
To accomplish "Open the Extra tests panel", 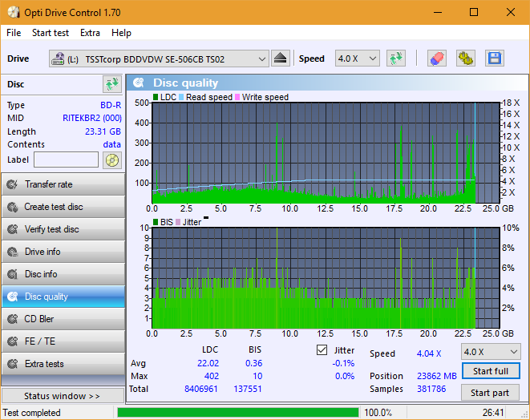I will [63, 364].
